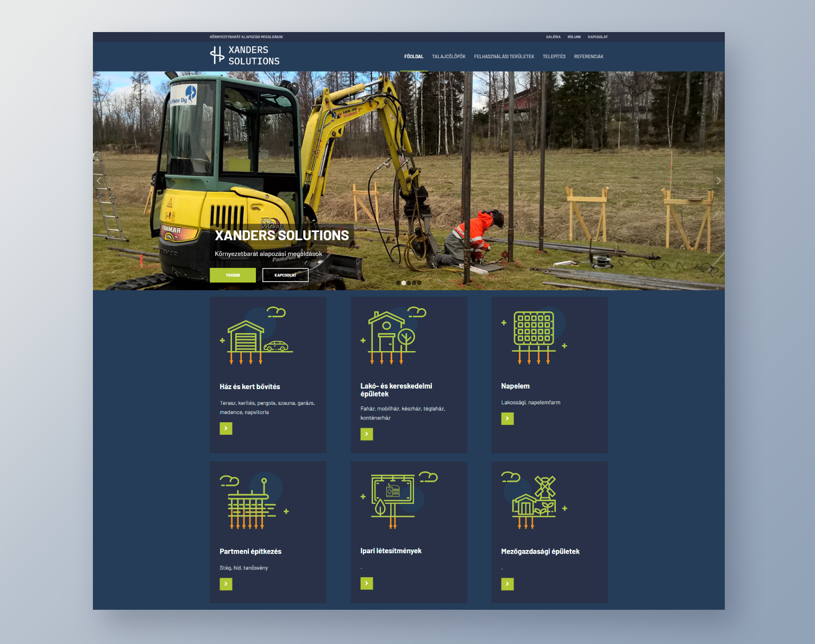The image size is (815, 644).
Task: Show previous slide with left arrow
Action: click(x=99, y=180)
